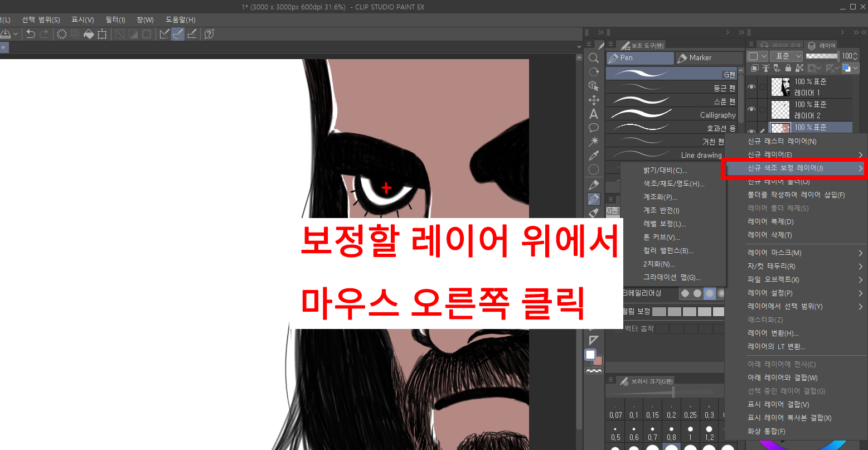This screenshot has height=450, width=868.
Task: Step the layer opacity 100 value up
Action: click(855, 54)
